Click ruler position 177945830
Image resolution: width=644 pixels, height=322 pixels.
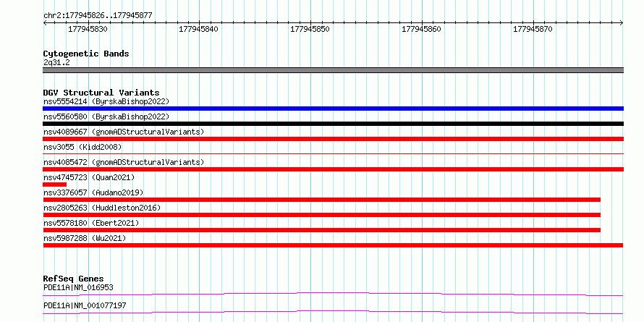click(x=88, y=29)
